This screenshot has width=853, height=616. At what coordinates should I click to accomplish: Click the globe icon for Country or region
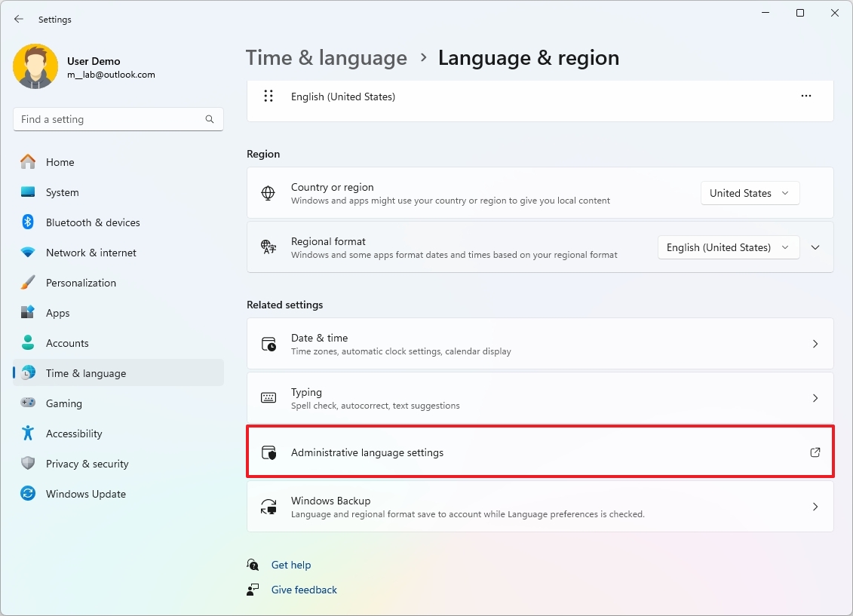268,193
